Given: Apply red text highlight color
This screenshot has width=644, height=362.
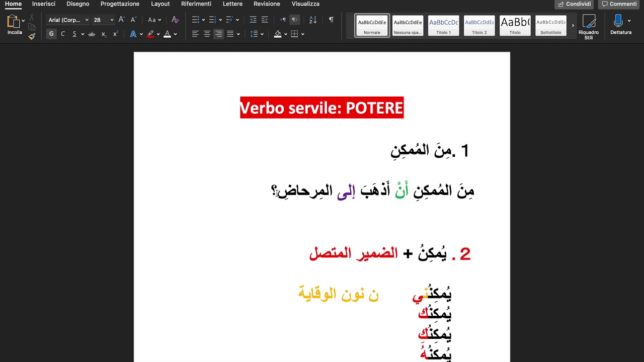Looking at the screenshot, I should click(150, 34).
